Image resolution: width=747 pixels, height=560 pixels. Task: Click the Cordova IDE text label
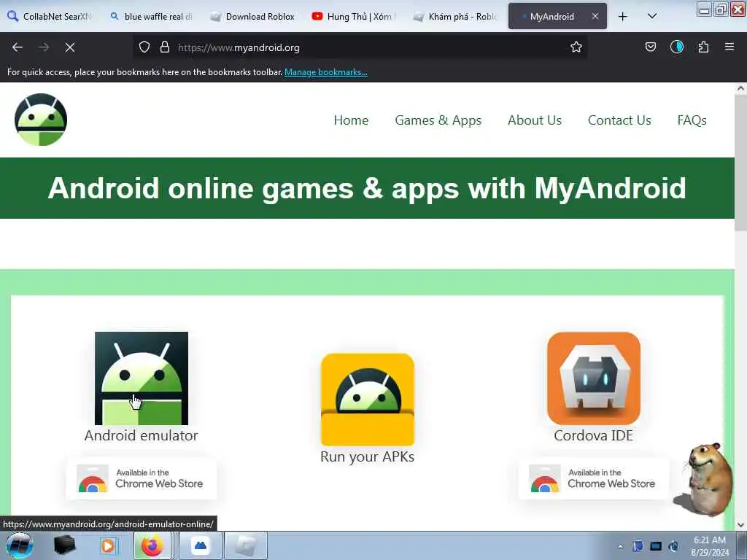pyautogui.click(x=594, y=435)
